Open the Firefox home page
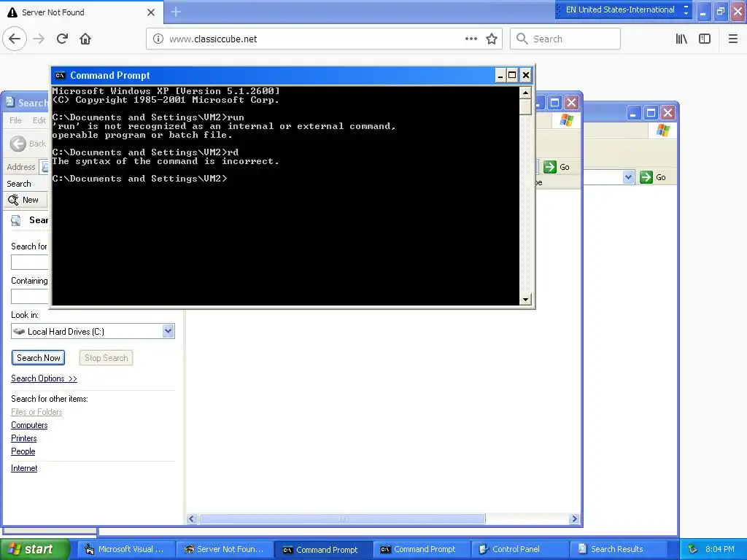This screenshot has width=747, height=560. (x=85, y=39)
